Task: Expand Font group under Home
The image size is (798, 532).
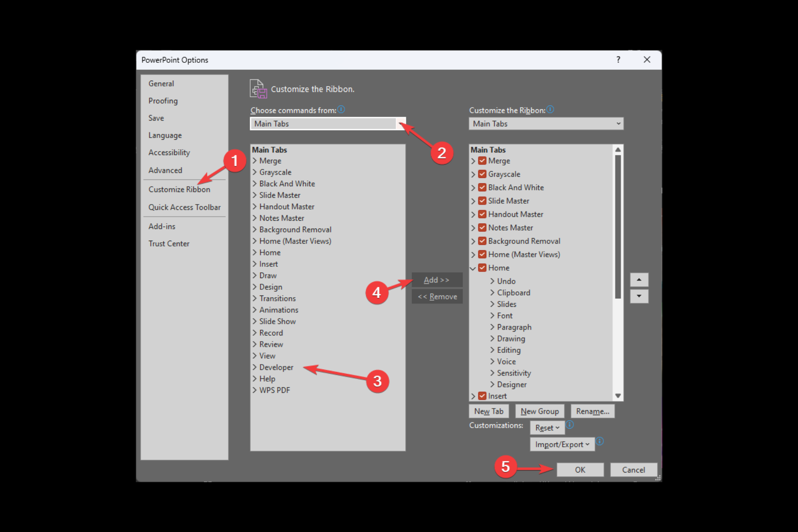Action: click(492, 315)
